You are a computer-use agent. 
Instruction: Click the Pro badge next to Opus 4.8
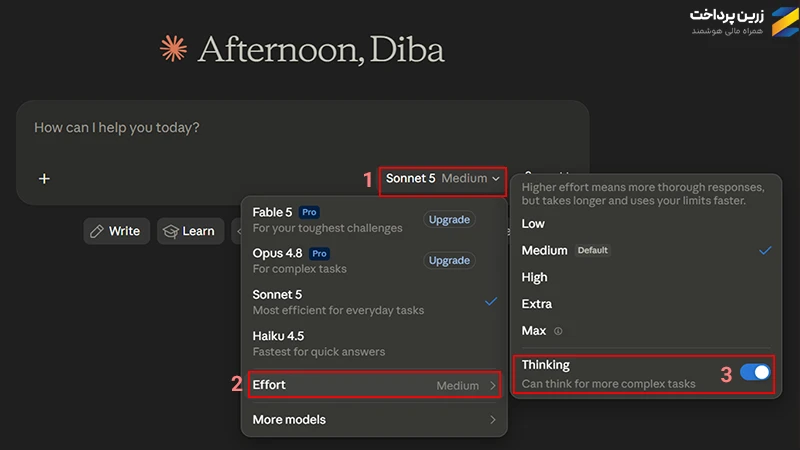[319, 254]
